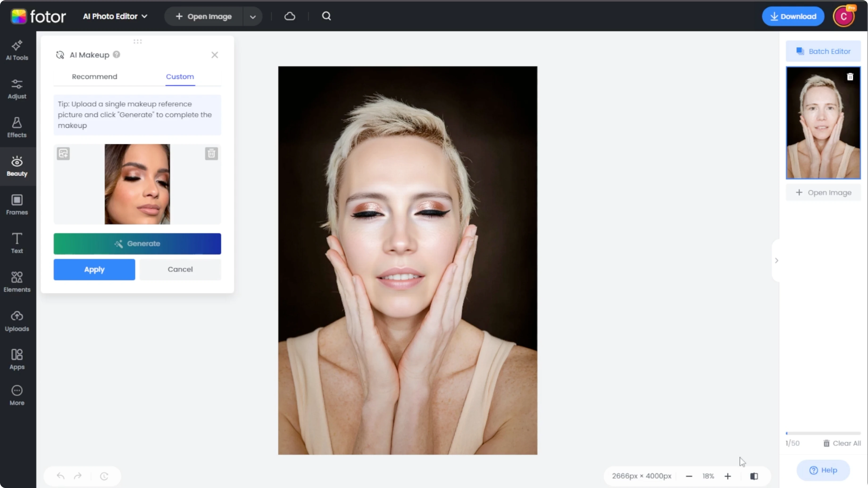This screenshot has width=868, height=488.
Task: Click the cloud storage icon
Action: click(290, 16)
